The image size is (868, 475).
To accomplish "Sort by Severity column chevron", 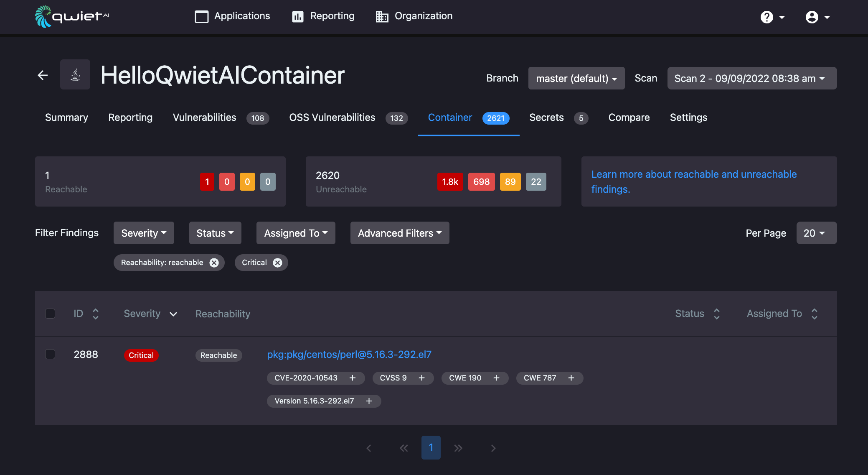I will 173,314.
